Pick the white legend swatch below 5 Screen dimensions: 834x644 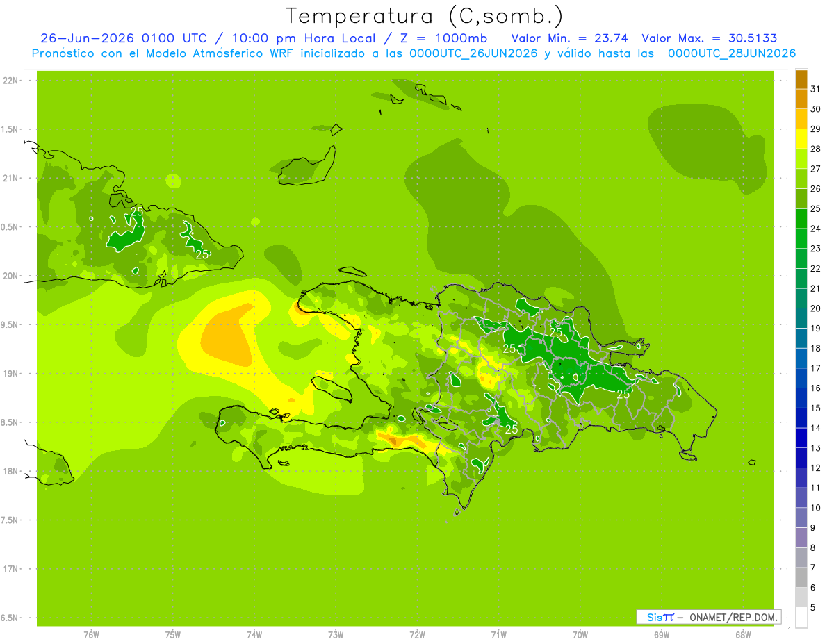coord(801,618)
